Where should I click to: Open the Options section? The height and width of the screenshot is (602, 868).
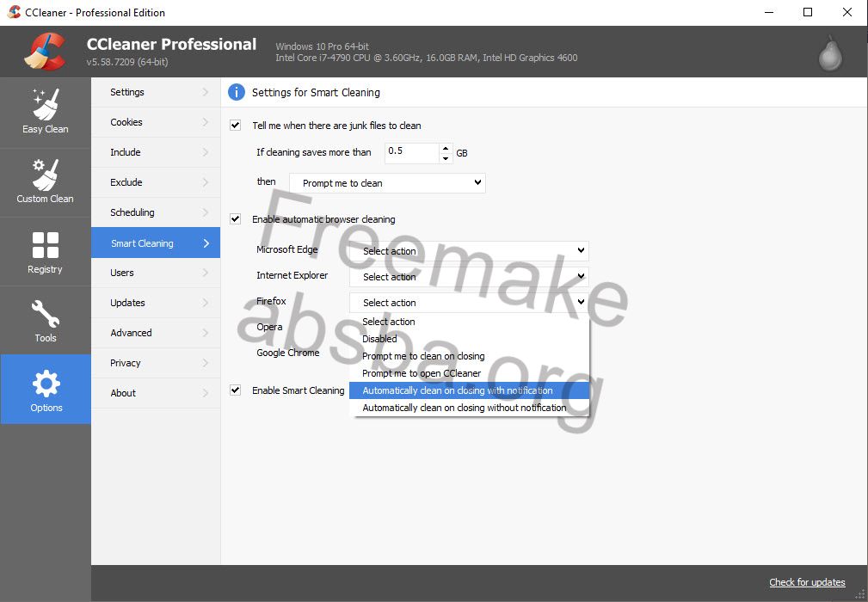coord(46,390)
